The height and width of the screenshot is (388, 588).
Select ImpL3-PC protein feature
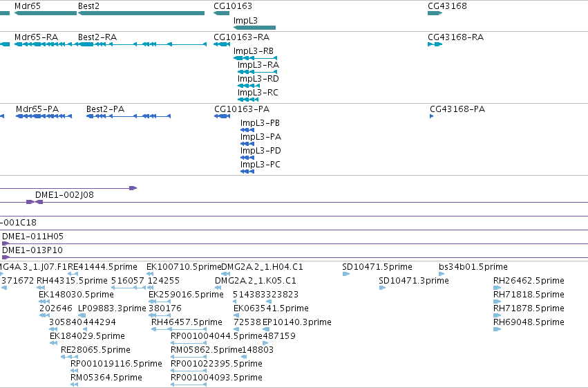pos(247,172)
